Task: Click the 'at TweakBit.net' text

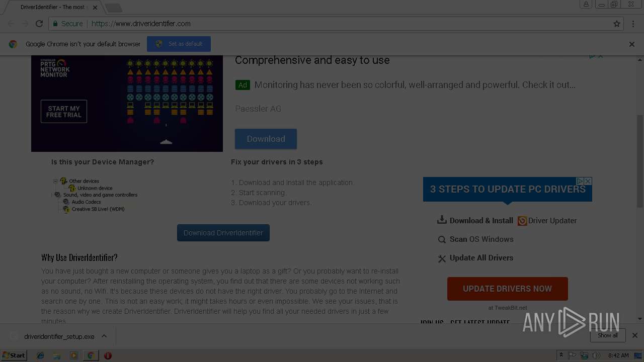Action: click(x=508, y=308)
